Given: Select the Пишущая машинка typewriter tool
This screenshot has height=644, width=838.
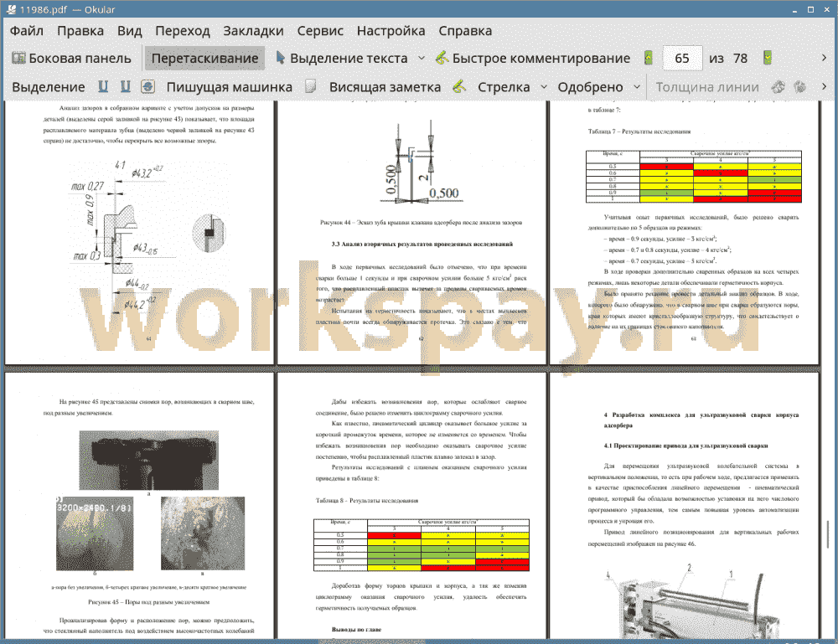Looking at the screenshot, I should tap(230, 87).
